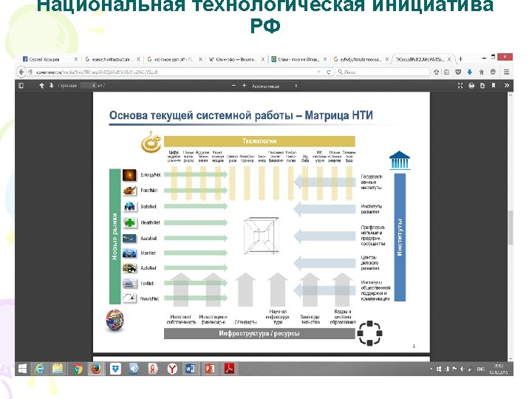Zoom out the PDF document
This screenshot has height=399, width=532.
(233, 86)
